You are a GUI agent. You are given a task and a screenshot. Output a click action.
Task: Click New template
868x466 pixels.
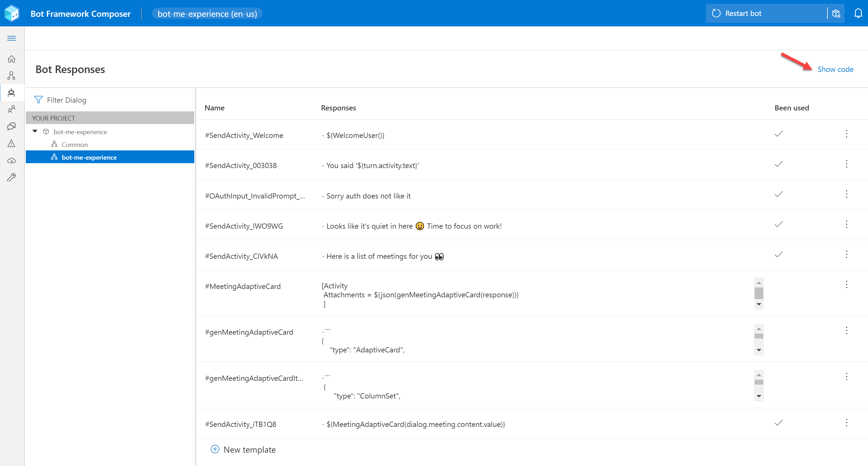pos(249,449)
